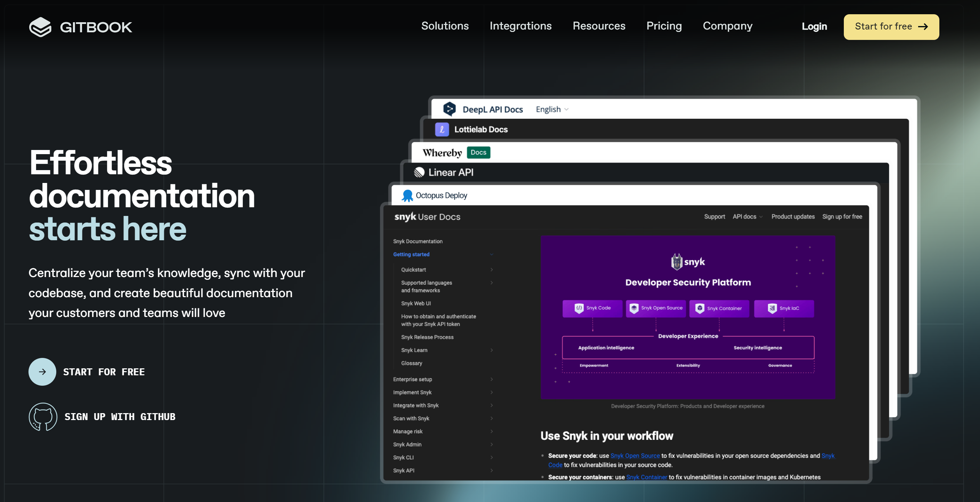Select Snyk Web UI in sidebar
980x502 pixels.
coord(416,303)
